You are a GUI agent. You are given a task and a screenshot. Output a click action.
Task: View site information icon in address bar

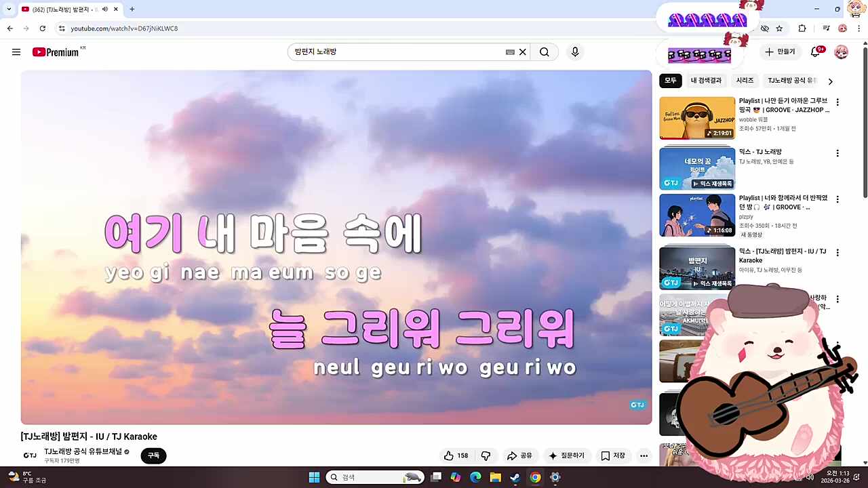[62, 28]
